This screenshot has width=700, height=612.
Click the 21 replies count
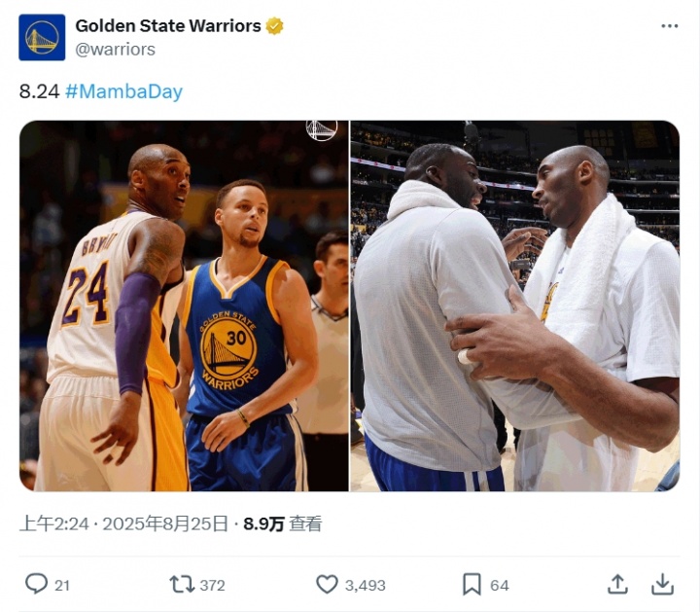[62, 585]
